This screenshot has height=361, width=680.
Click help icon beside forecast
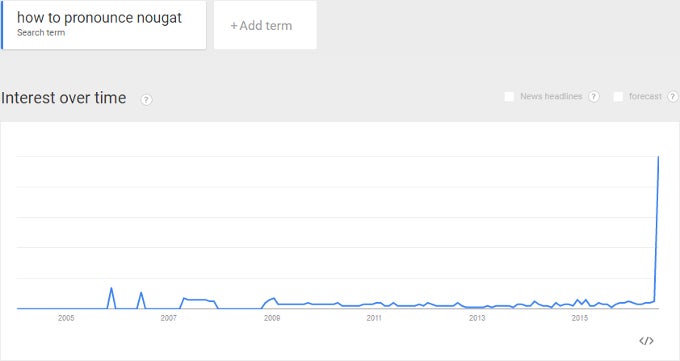673,96
